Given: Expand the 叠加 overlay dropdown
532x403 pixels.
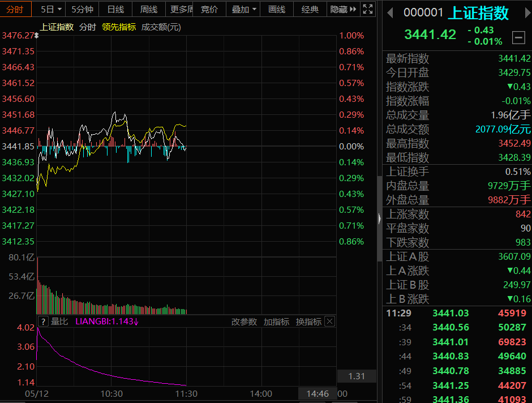Looking at the screenshot, I should [x=243, y=9].
